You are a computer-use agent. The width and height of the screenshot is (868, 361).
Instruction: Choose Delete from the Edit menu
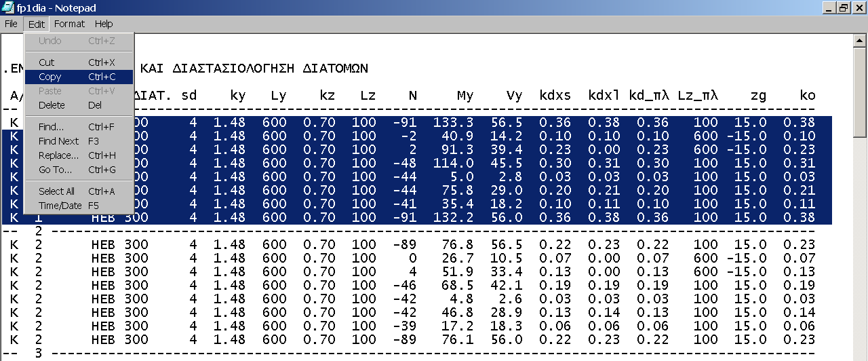click(x=79, y=105)
